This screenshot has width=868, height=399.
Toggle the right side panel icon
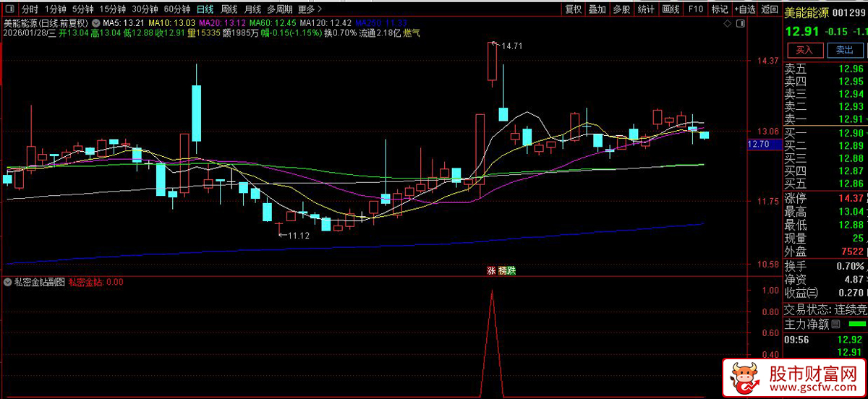(741, 23)
